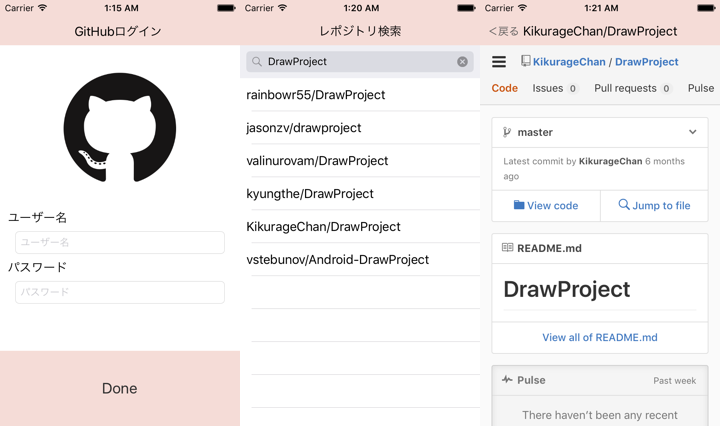Screen dimensions: 720x426
Task: Click the battery icon on the search screen
Action: tap(467, 8)
